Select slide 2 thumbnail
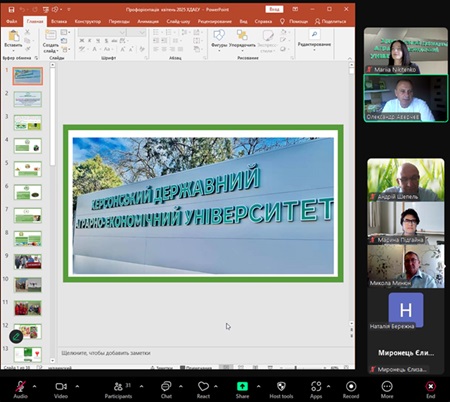Screen dimensions: 450x402 28,99
